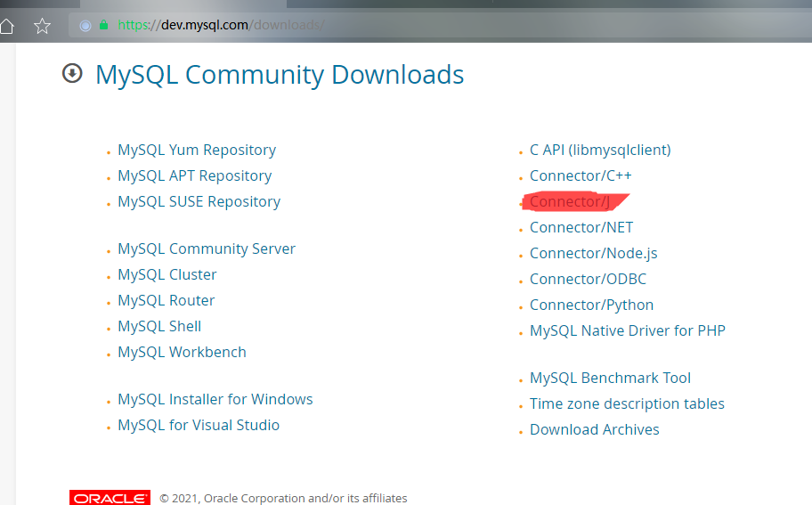Go to MySQL Cluster downloads

tap(167, 274)
